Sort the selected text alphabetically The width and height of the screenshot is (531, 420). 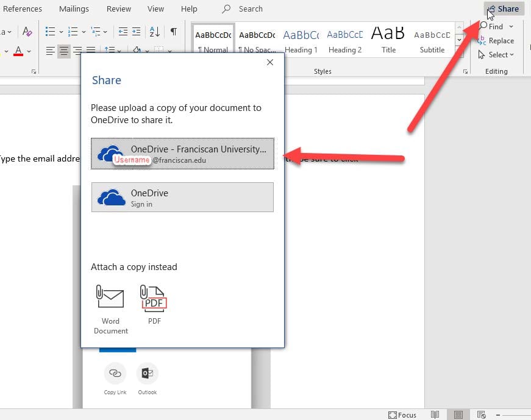click(x=154, y=32)
